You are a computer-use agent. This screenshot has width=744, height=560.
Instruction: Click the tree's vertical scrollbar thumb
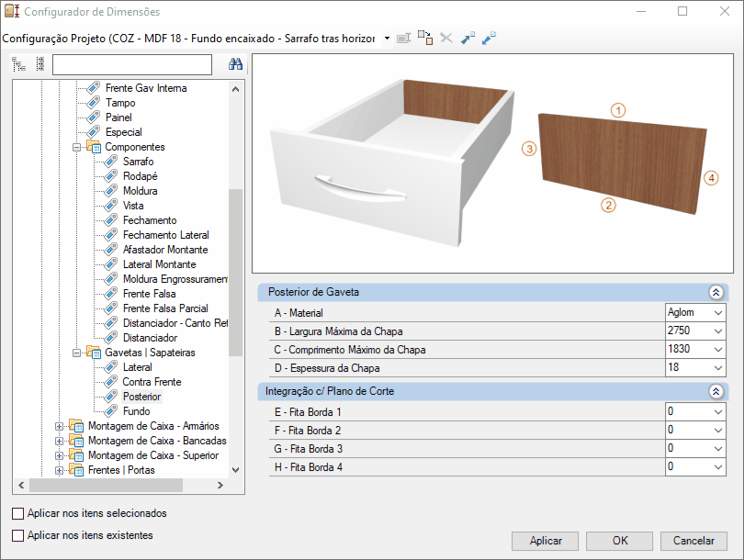click(235, 271)
